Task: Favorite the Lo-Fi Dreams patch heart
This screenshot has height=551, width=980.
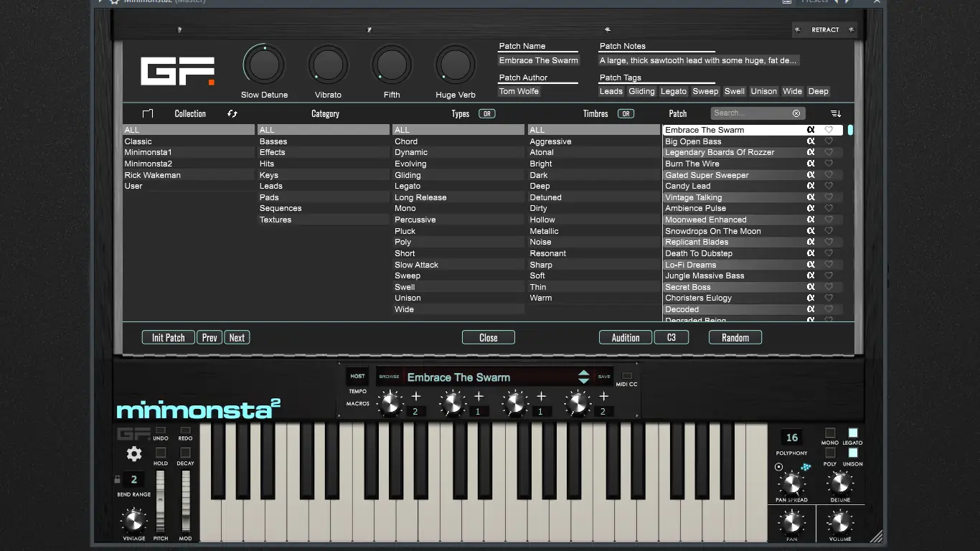Action: [829, 265]
